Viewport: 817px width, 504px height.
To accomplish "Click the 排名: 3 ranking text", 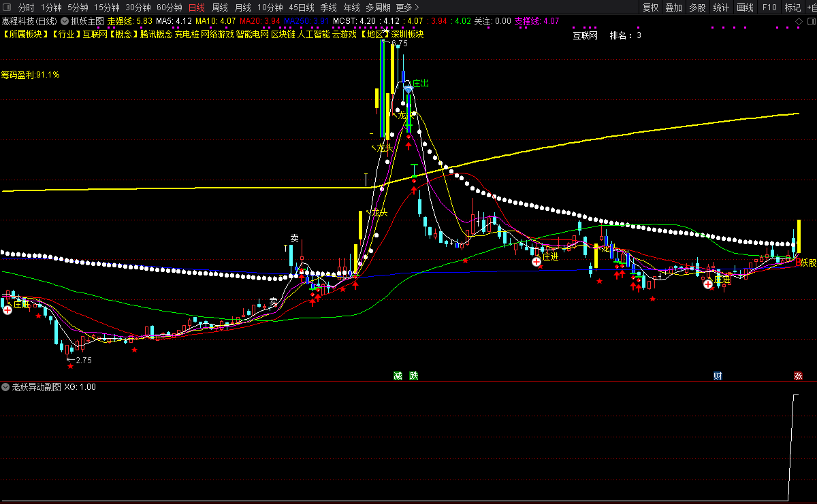I will [626, 35].
